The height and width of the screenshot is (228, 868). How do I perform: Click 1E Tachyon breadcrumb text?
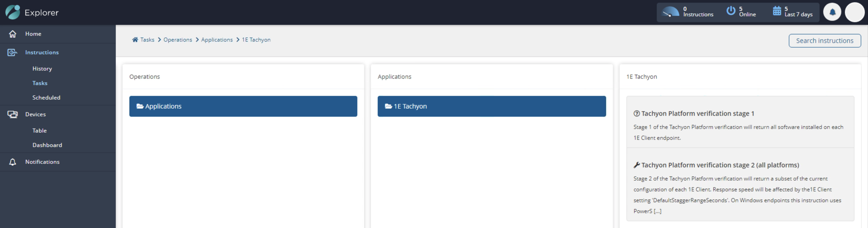pos(256,40)
